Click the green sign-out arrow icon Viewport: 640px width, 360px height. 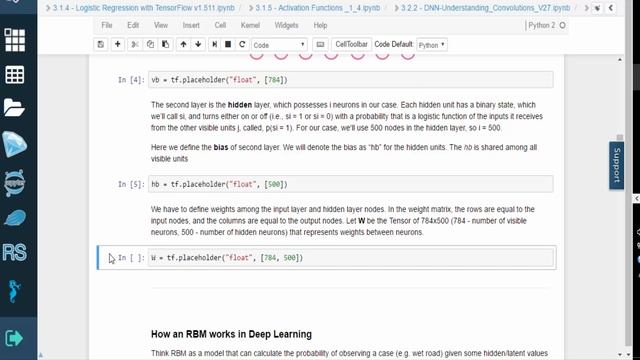14,338
